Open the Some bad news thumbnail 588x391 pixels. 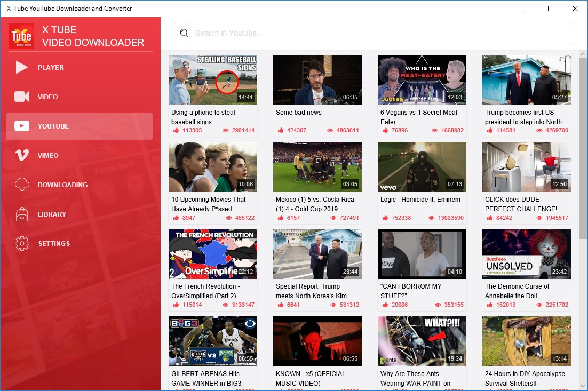[317, 79]
